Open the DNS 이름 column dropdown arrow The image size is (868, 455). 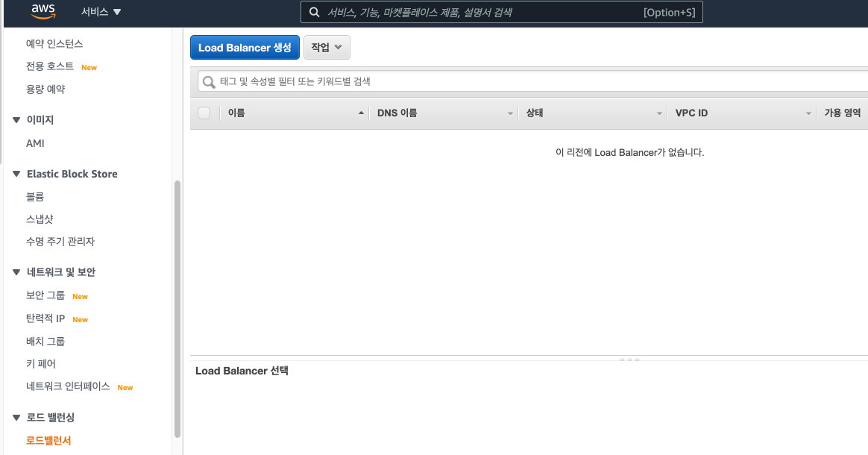click(510, 113)
